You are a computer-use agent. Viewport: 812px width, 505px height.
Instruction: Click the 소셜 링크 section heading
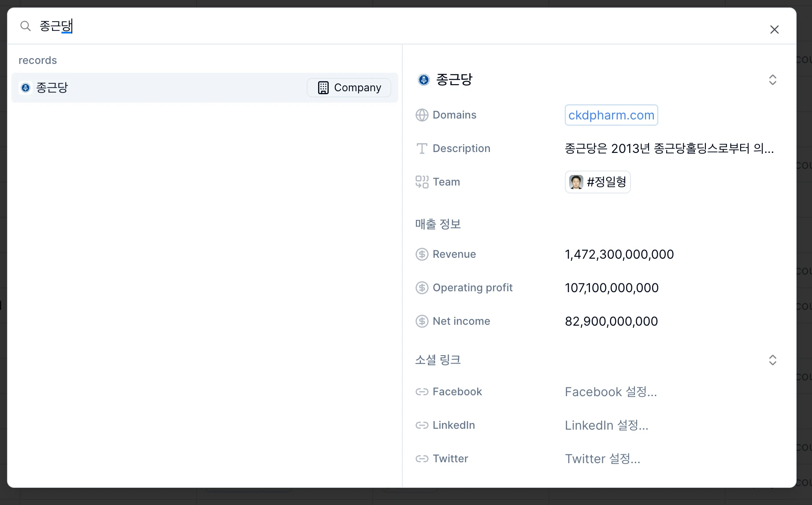click(438, 360)
